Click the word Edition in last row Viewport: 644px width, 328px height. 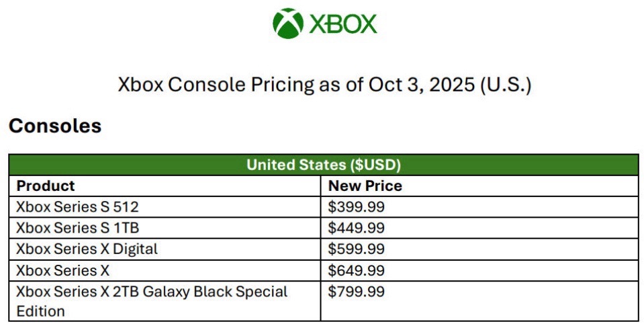[40, 311]
